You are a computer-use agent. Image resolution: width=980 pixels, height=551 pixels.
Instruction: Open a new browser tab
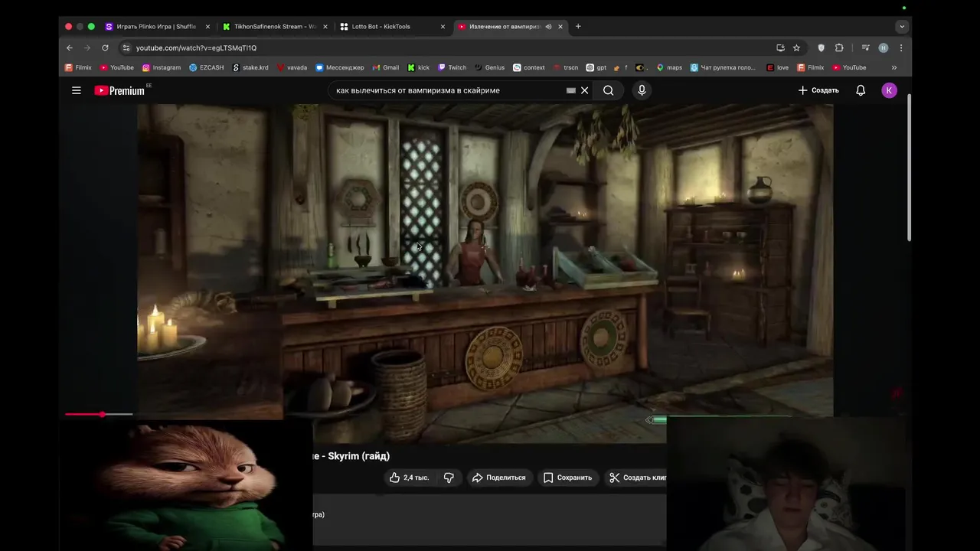point(578,26)
